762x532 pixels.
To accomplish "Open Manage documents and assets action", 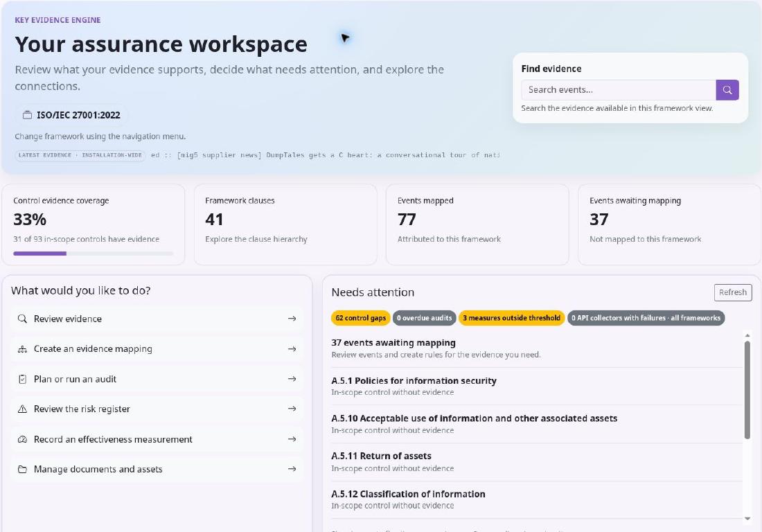I will coord(157,470).
